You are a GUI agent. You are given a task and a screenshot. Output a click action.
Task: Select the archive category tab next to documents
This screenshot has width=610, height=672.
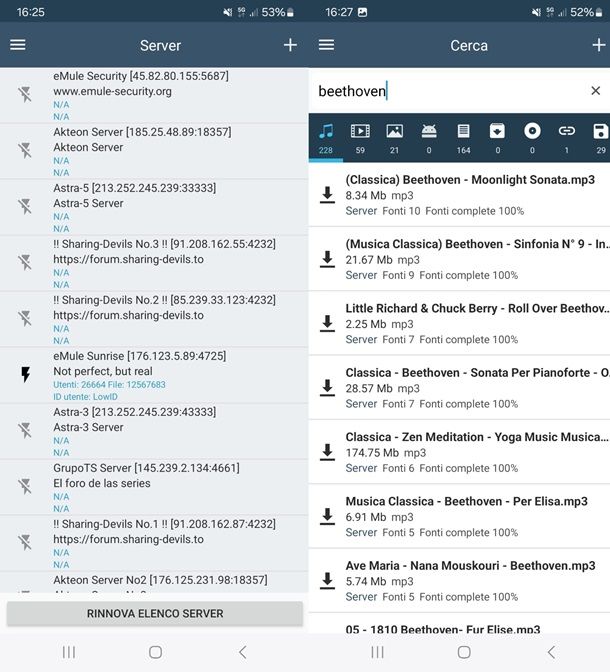click(497, 138)
